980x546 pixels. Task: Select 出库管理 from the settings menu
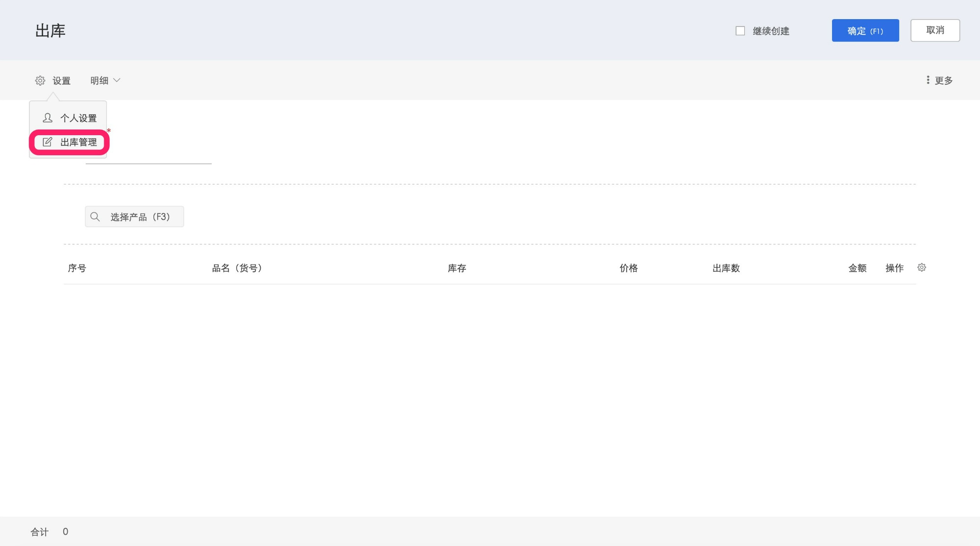[69, 142]
